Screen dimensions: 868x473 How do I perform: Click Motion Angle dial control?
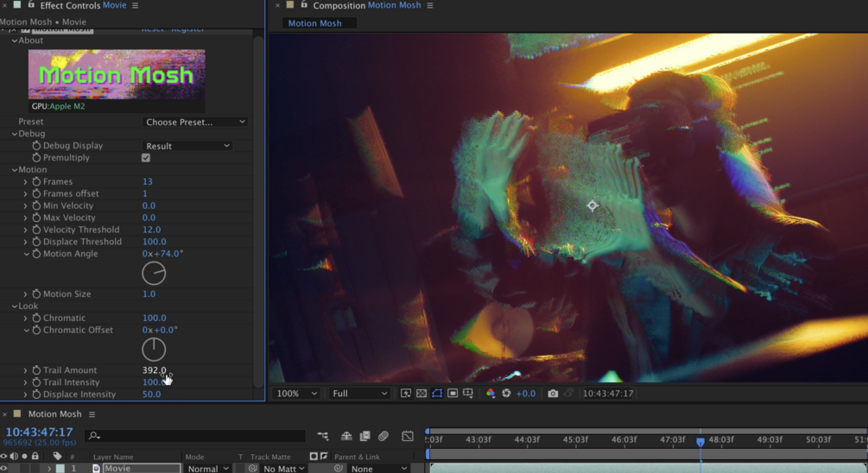pyautogui.click(x=154, y=274)
